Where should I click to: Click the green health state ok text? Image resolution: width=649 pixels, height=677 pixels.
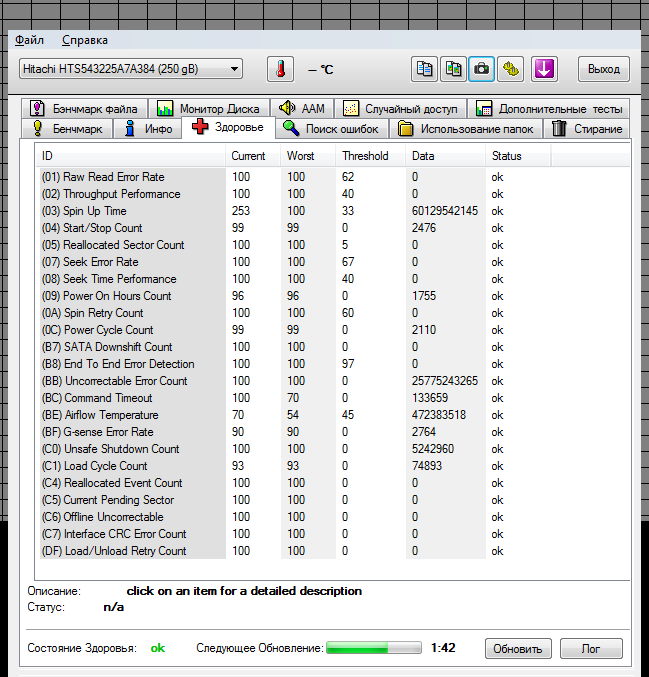coord(158,648)
